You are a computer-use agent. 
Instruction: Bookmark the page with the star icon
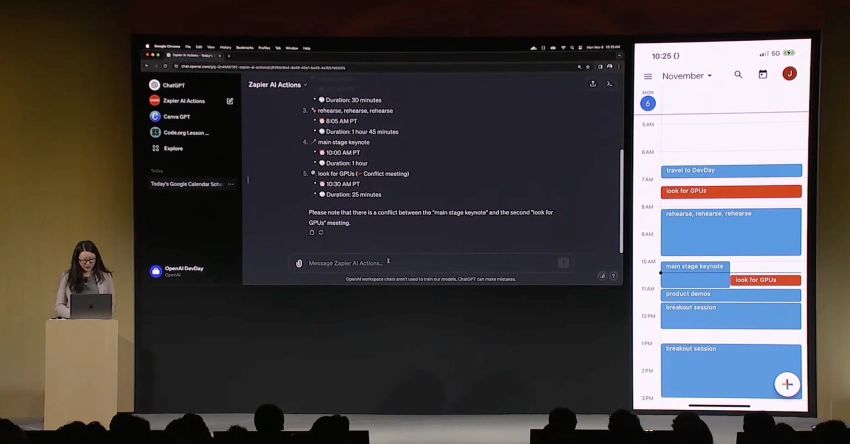(x=588, y=67)
